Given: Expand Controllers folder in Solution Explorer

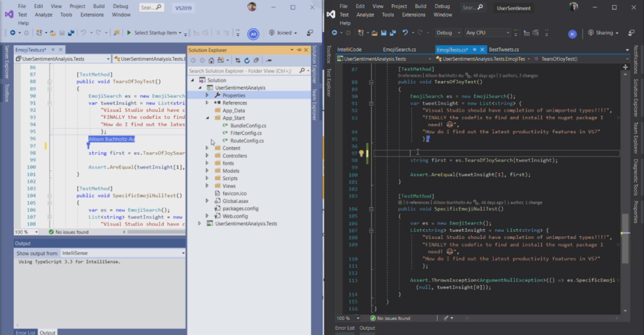Looking at the screenshot, I should [x=207, y=156].
